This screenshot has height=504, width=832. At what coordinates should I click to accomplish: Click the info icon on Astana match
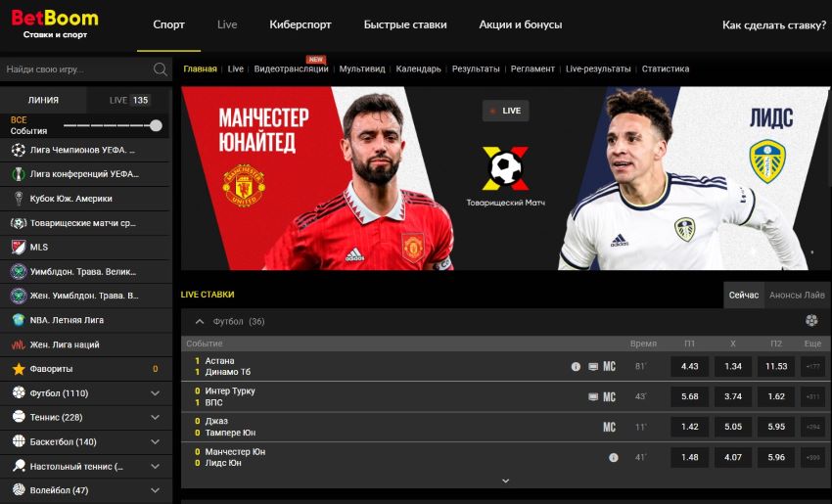tap(576, 367)
